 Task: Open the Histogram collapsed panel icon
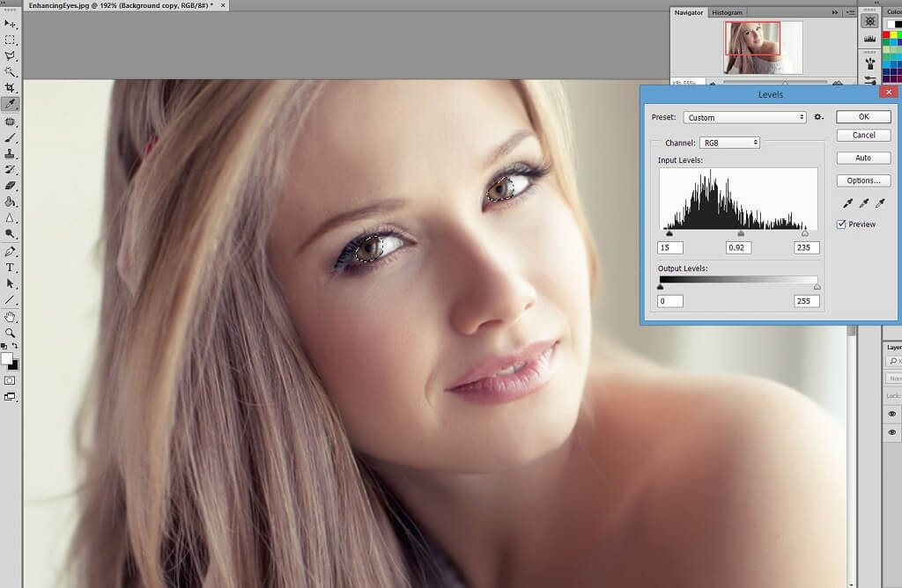coord(869,39)
